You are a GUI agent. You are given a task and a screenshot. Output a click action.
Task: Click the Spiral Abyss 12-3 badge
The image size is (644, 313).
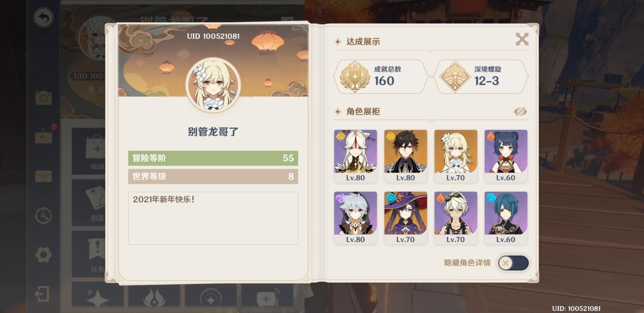[x=481, y=77]
